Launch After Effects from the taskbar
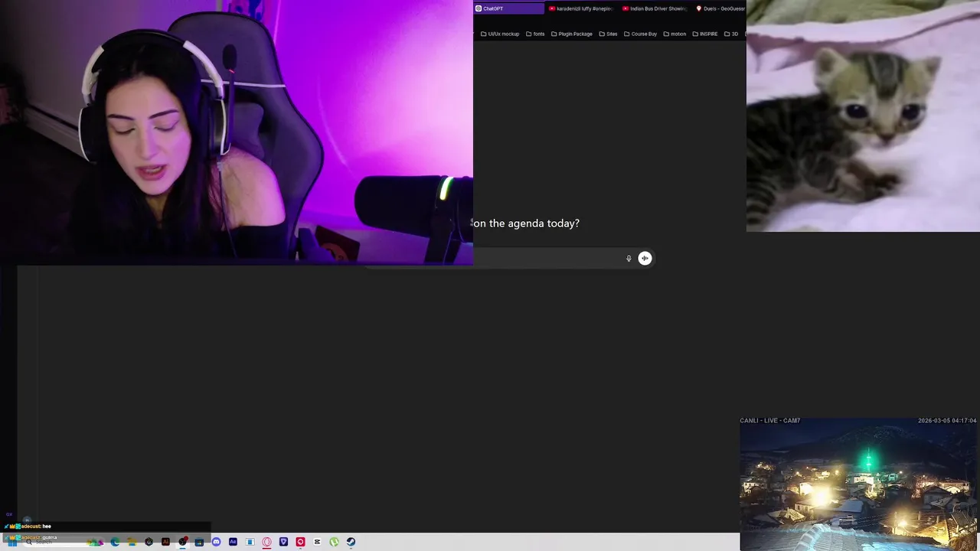980x551 pixels. click(233, 542)
